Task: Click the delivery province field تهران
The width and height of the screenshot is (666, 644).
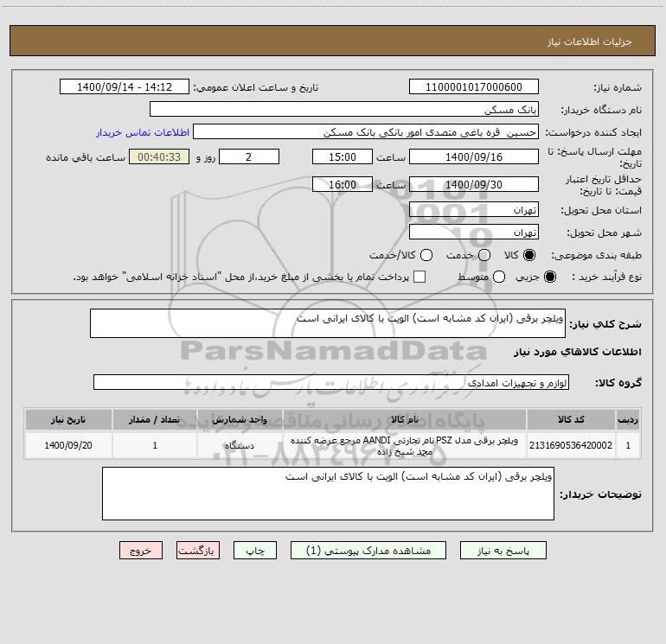Action: [x=474, y=209]
